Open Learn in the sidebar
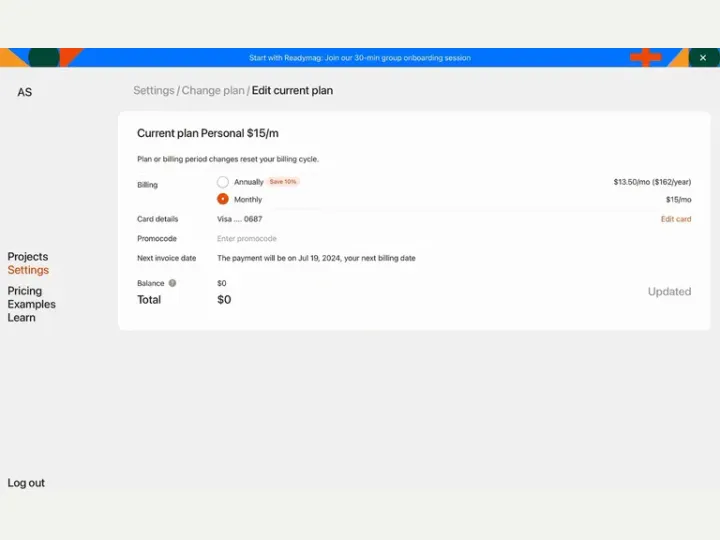 (x=21, y=318)
